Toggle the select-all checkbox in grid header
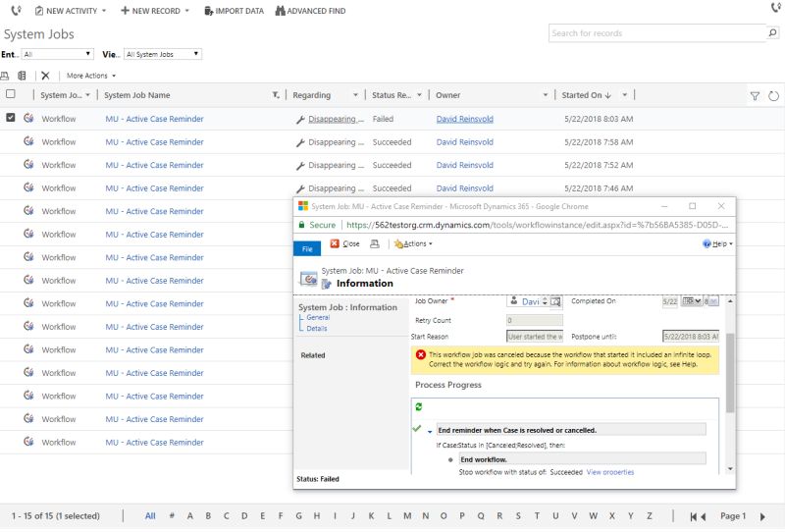The image size is (785, 532). [11, 93]
